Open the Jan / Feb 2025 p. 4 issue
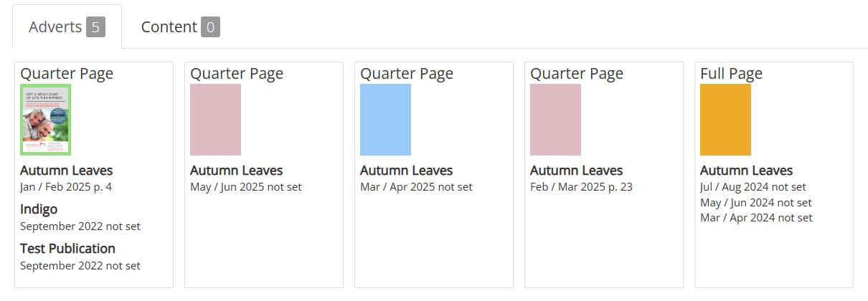868x301 pixels. click(x=66, y=187)
